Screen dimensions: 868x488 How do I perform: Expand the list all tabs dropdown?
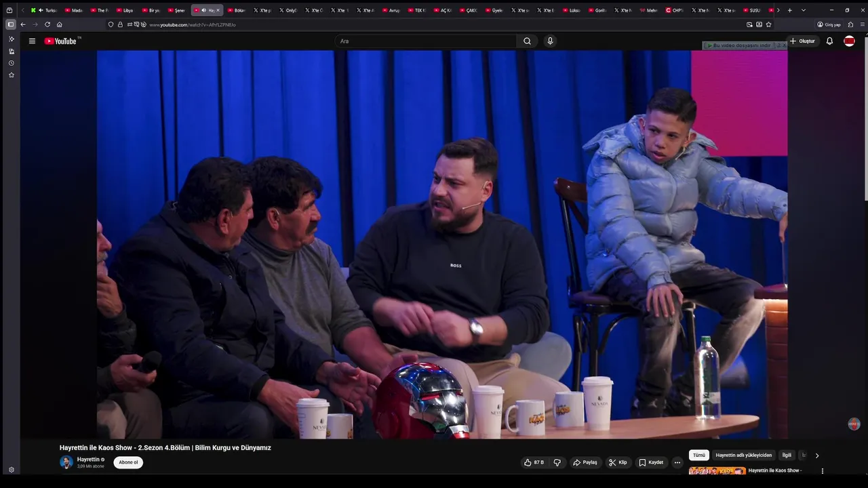click(x=804, y=10)
